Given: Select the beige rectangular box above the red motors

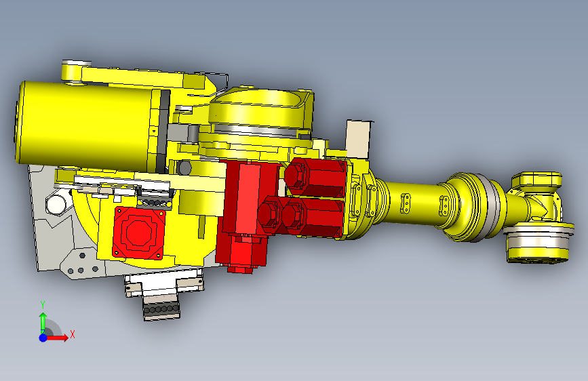Looking at the screenshot, I should tap(358, 139).
